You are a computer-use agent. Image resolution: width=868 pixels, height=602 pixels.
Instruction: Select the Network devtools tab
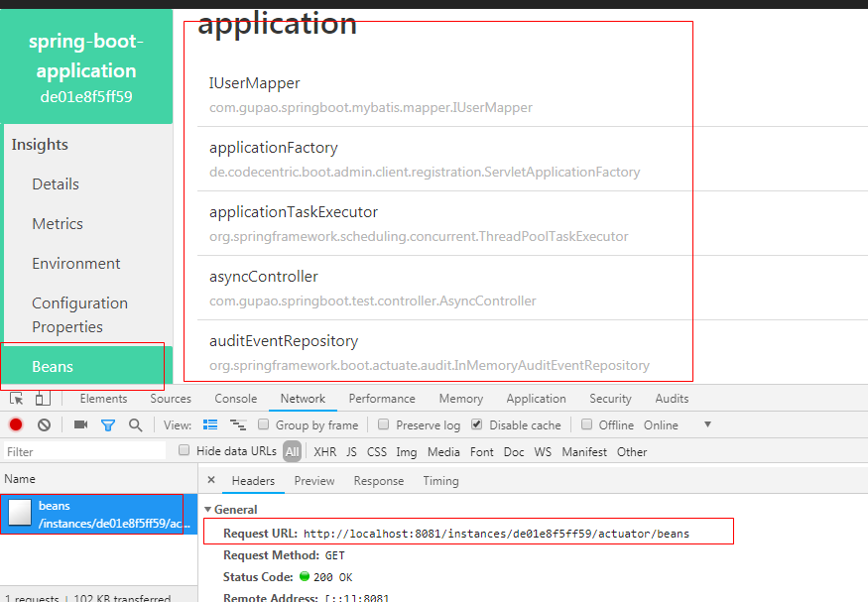(x=303, y=399)
